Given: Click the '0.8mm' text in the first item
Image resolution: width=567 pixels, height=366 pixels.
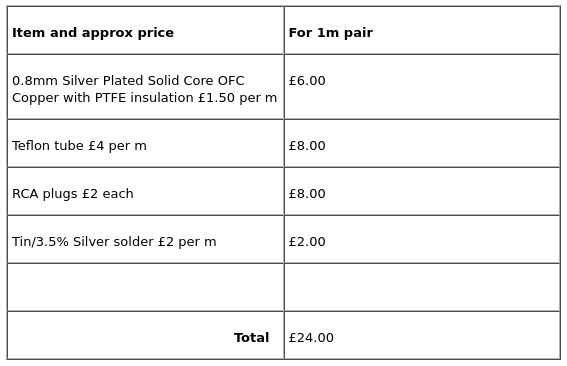Looking at the screenshot, I should pyautogui.click(x=35, y=80).
